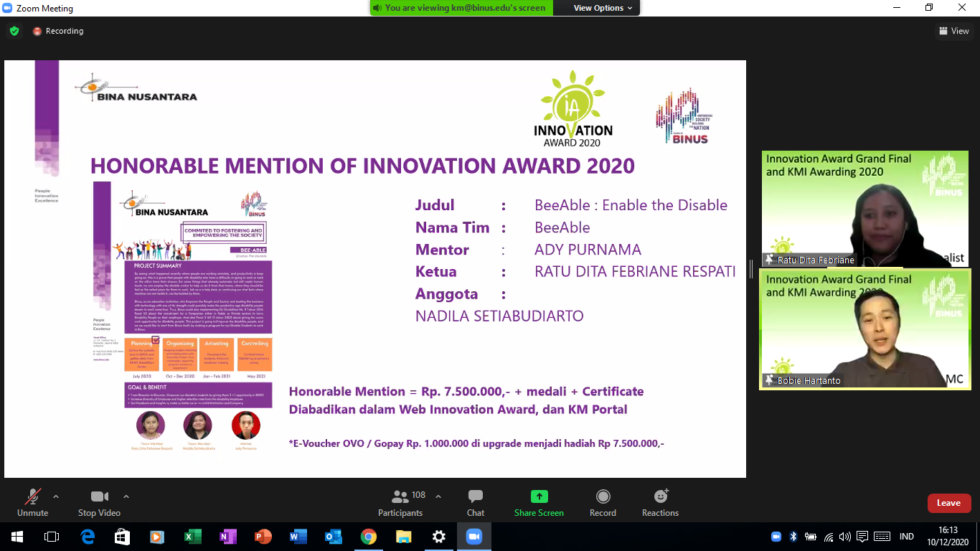Screen dimensions: 980x551
Task: Click the pin icon beside Ratu Dita Febriane
Action: coord(770,260)
